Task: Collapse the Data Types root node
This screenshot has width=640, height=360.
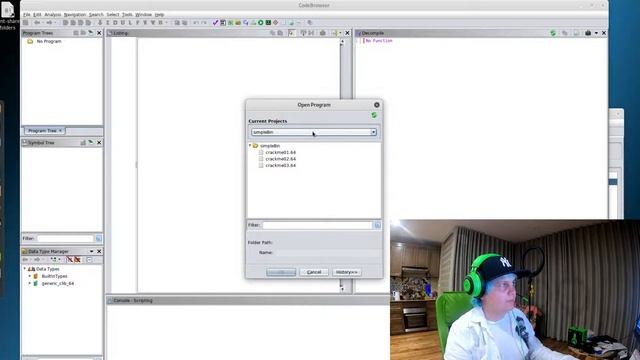Action: [25, 269]
